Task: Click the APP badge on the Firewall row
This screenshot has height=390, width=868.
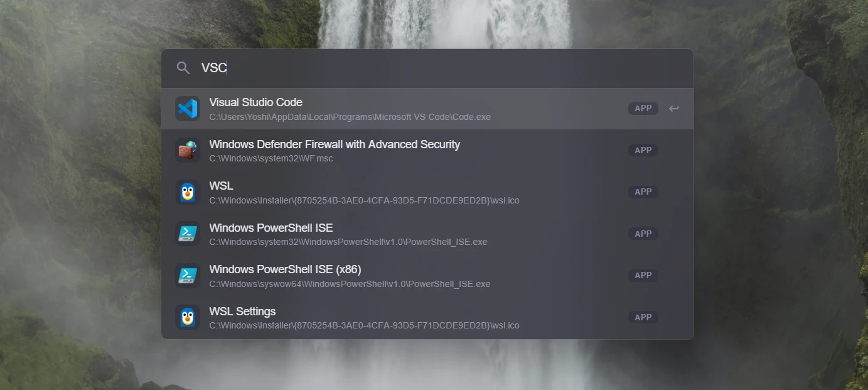Action: 643,150
